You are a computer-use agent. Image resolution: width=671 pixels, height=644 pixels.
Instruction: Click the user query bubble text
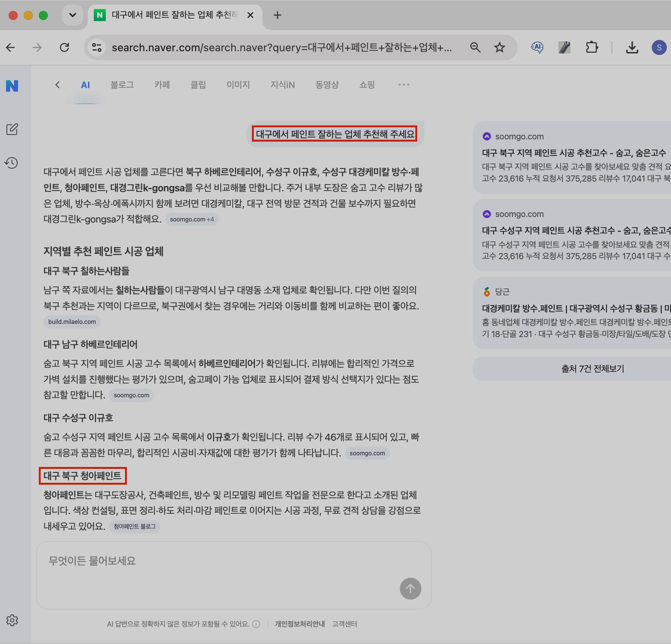335,134
